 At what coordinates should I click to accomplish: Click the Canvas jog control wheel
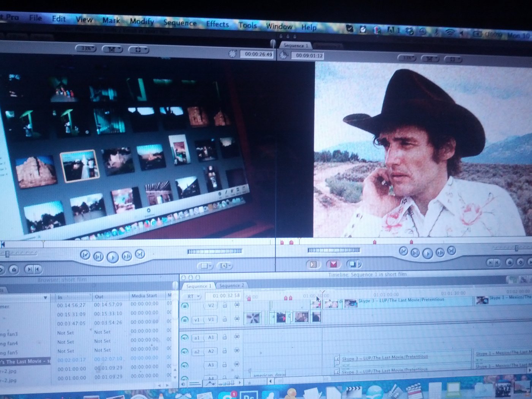[334, 250]
